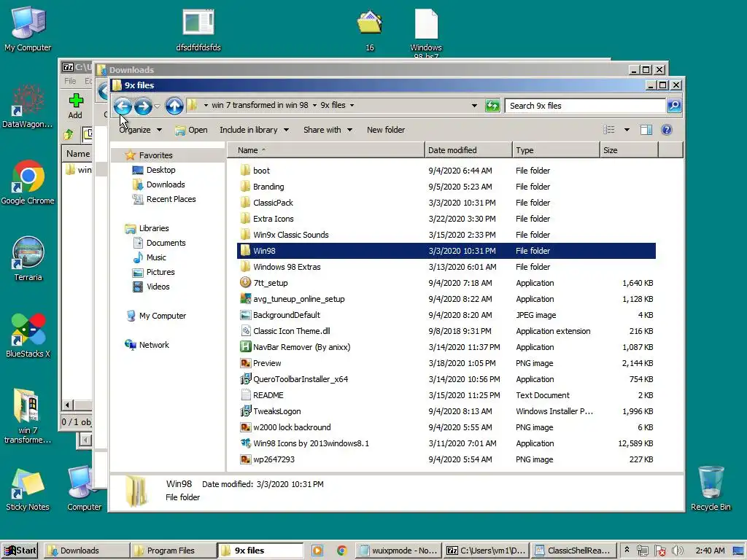The height and width of the screenshot is (560, 747).
Task: Open volume control in system tray
Action: click(678, 551)
